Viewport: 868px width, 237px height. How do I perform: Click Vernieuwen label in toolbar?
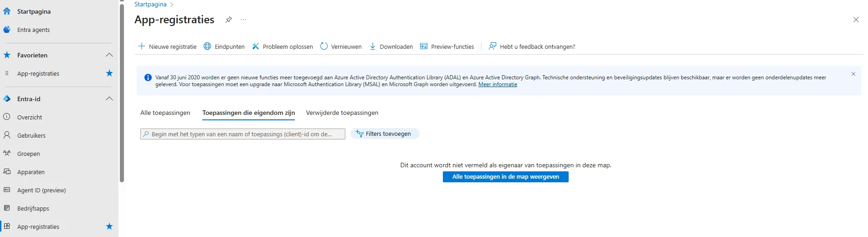pyautogui.click(x=346, y=46)
